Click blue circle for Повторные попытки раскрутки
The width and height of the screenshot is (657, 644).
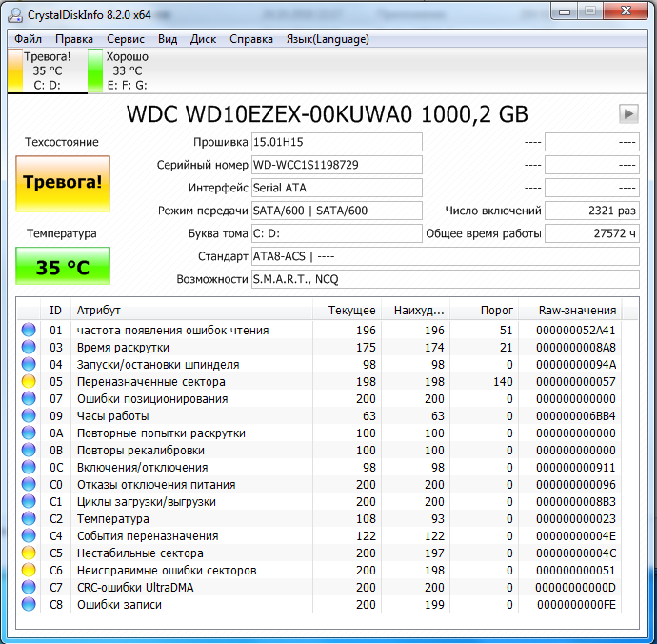tap(29, 433)
